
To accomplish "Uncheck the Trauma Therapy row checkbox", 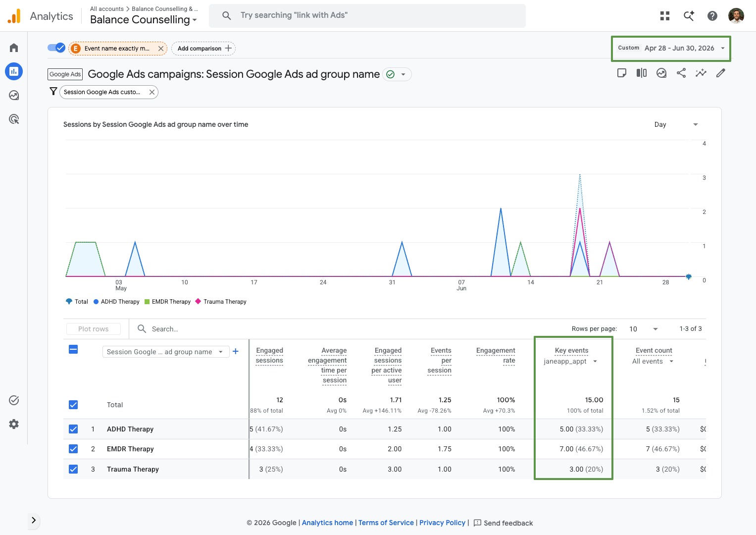I will (x=73, y=469).
